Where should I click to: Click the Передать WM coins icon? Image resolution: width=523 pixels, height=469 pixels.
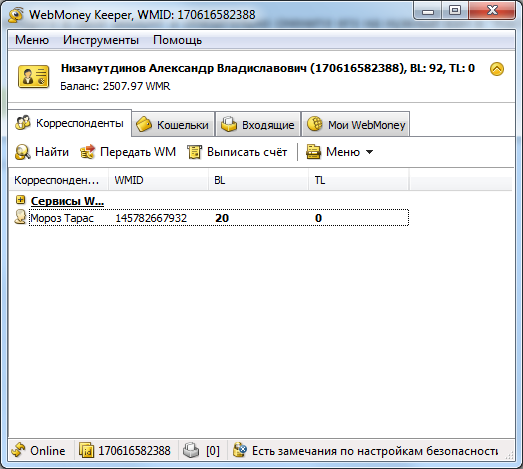[x=87, y=152]
